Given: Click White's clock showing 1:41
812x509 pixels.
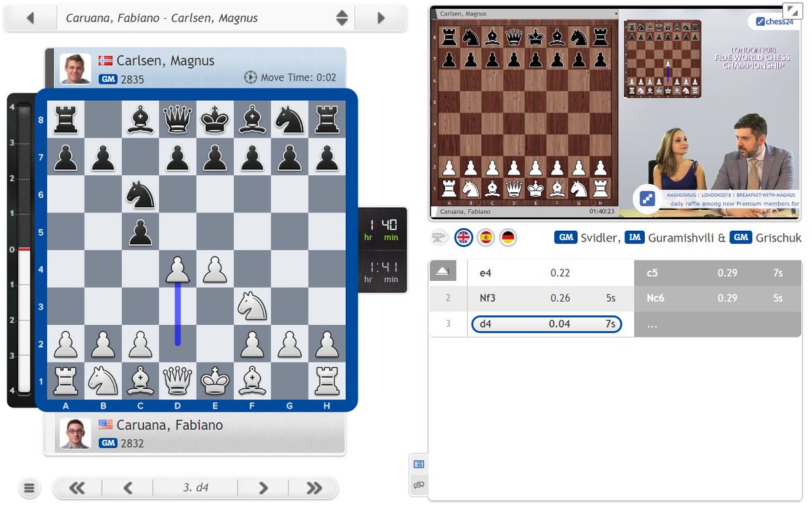Looking at the screenshot, I should point(382,271).
